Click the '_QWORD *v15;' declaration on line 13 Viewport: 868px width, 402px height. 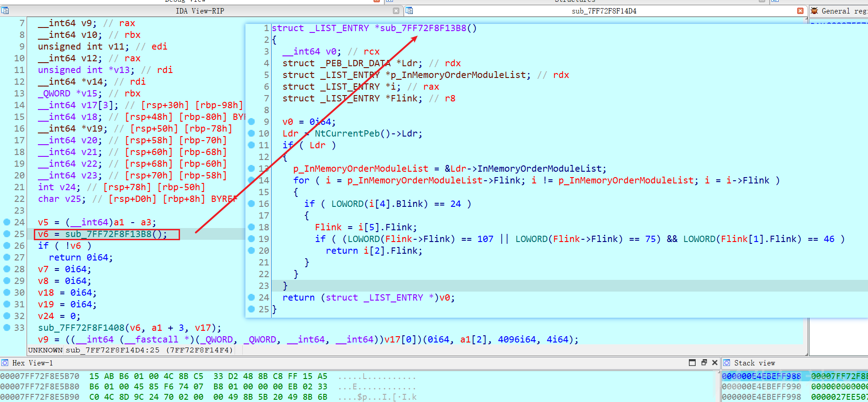tap(70, 93)
